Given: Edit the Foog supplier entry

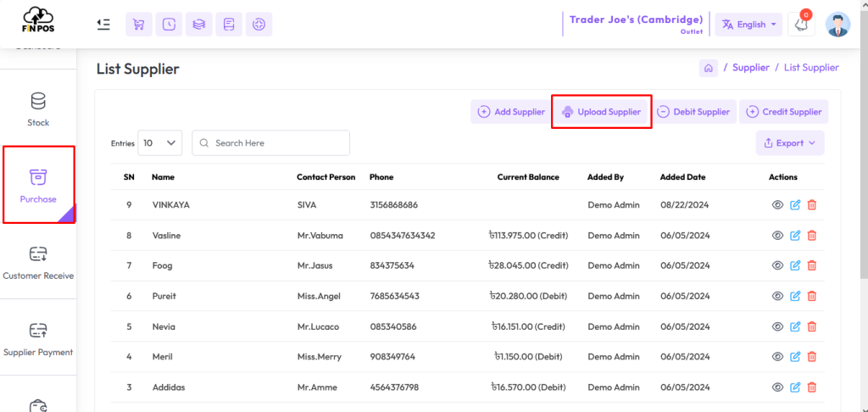Looking at the screenshot, I should pos(795,265).
